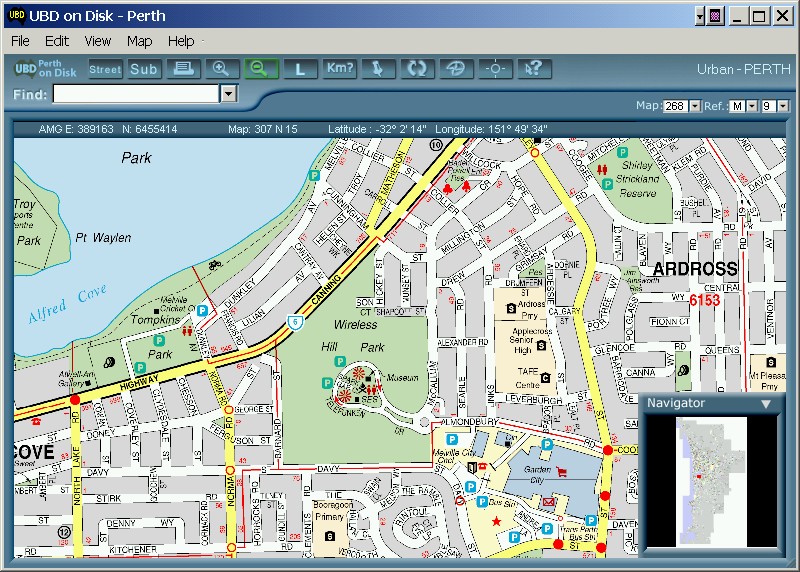The width and height of the screenshot is (800, 572).
Task: Click the Latitude readout
Action: pyautogui.click(x=377, y=129)
